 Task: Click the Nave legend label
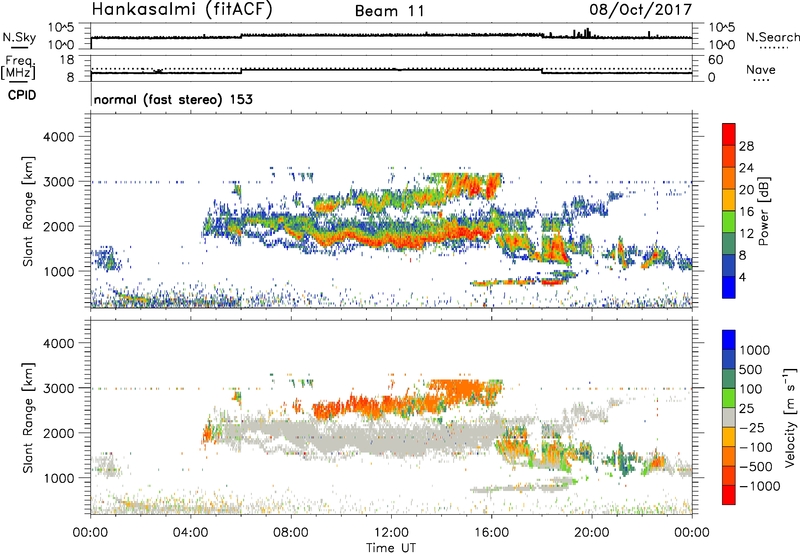pos(761,70)
